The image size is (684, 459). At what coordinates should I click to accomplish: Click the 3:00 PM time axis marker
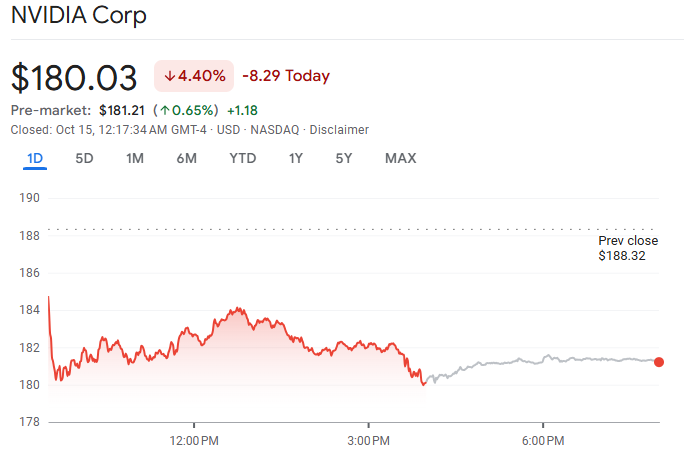368,440
